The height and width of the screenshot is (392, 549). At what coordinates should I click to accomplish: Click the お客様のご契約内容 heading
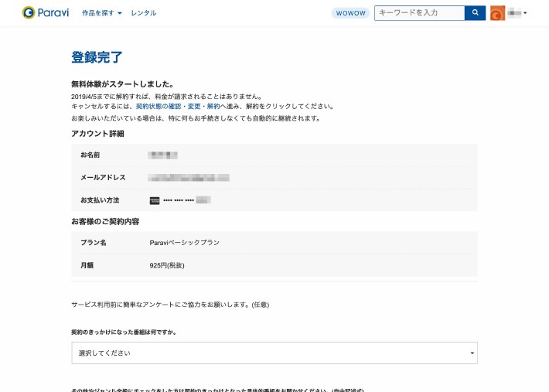[105, 222]
